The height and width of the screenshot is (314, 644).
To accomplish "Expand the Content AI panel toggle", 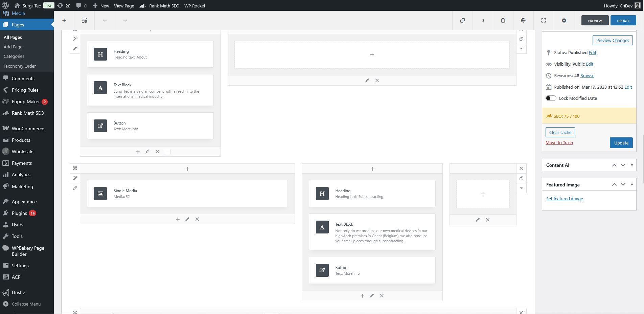I will tap(632, 165).
